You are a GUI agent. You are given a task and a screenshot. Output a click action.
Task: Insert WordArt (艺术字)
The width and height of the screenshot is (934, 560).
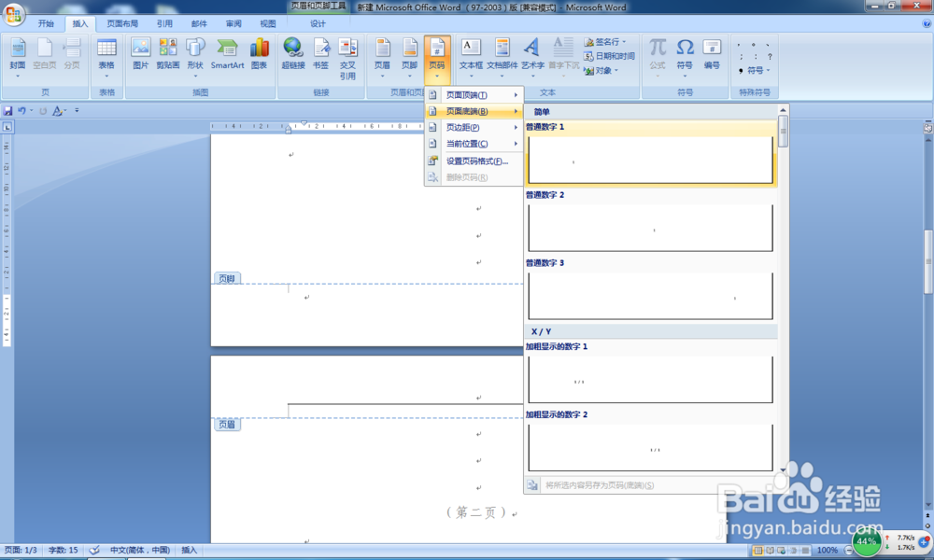(532, 58)
